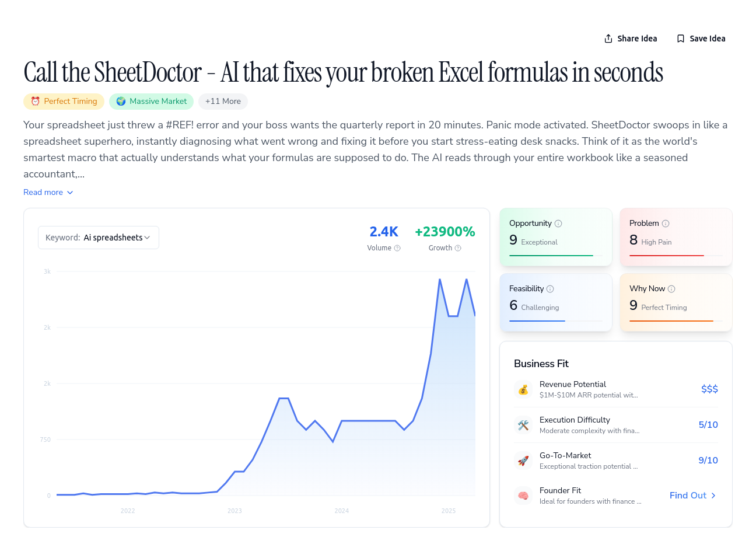Viewport: 756px width, 551px height.
Task: Click Find Out for Founder Fit
Action: click(x=693, y=496)
